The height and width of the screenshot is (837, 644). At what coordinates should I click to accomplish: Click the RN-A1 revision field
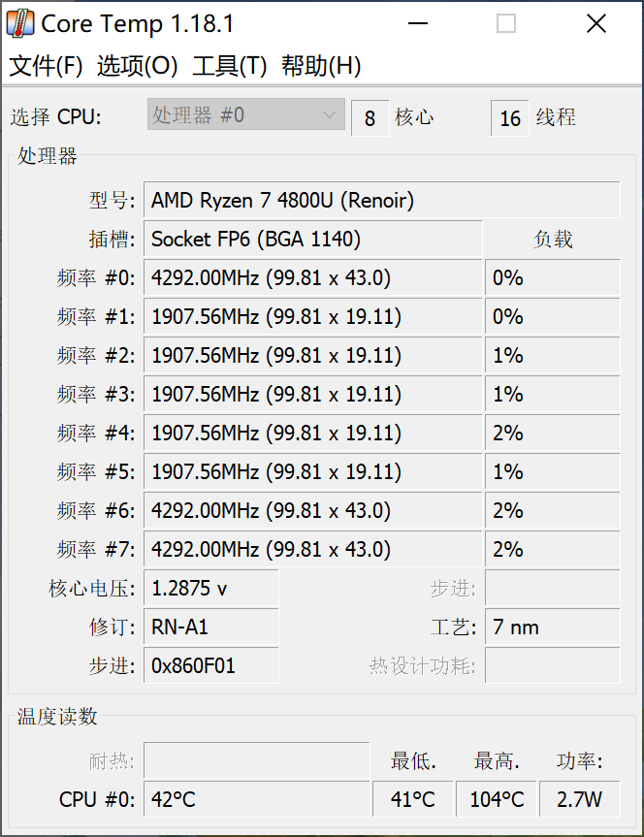211,628
